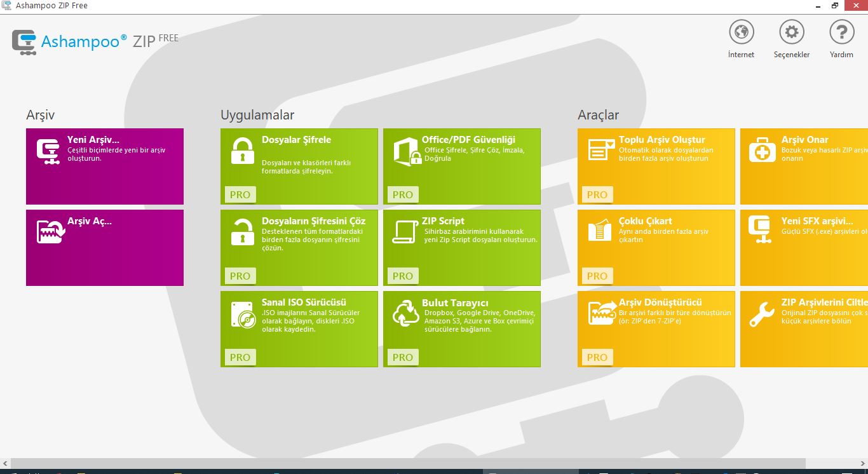Click 'Çeşitli biçimlerde yeni bir arşiv oluşturun' text

(116, 154)
